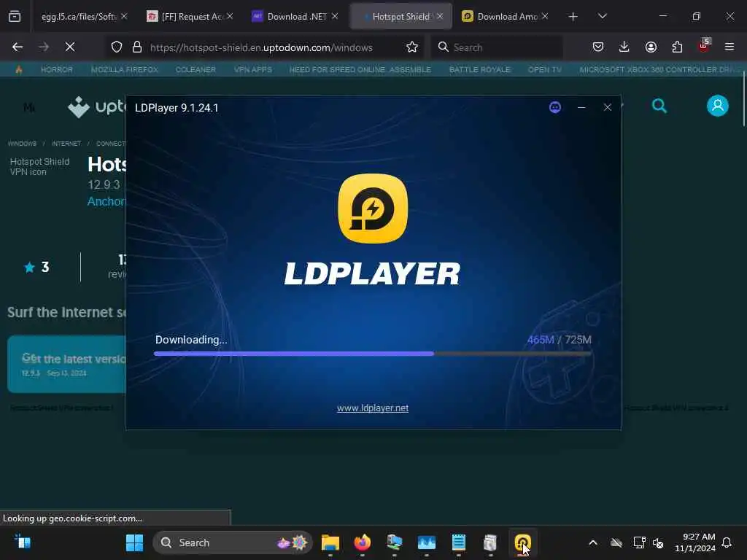Open the widgets icon on taskbar
The width and height of the screenshot is (747, 560).
pos(23,542)
